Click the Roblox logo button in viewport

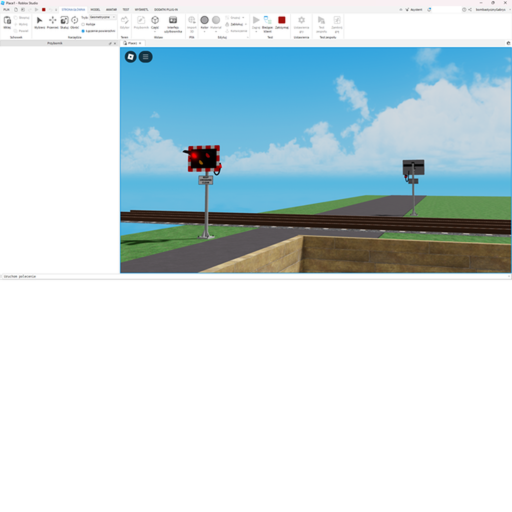pos(131,57)
